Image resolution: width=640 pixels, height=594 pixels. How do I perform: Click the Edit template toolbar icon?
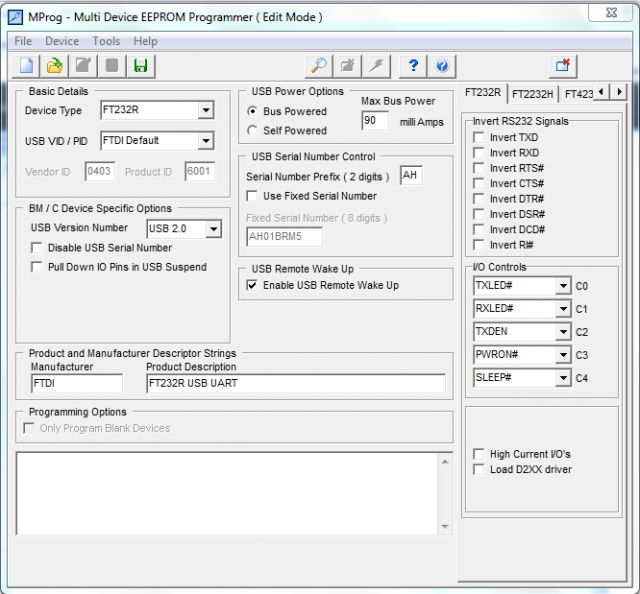pos(83,66)
